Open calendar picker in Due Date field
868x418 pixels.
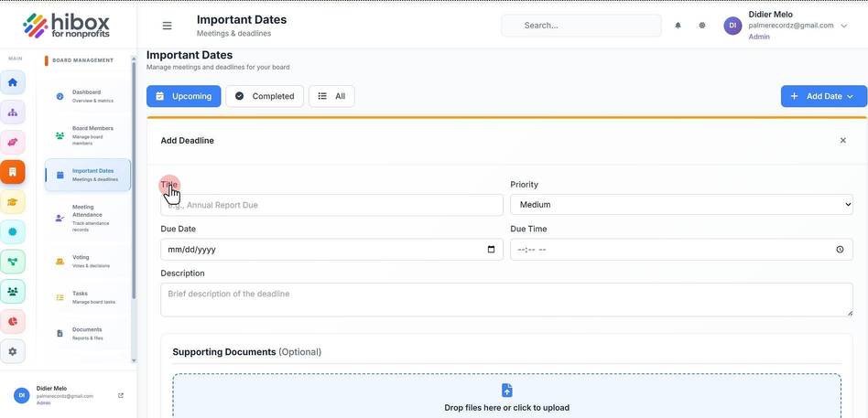click(x=491, y=250)
